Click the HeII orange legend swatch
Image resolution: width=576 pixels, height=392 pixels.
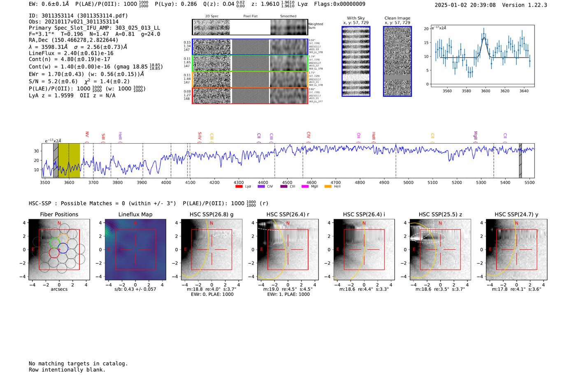328,186
